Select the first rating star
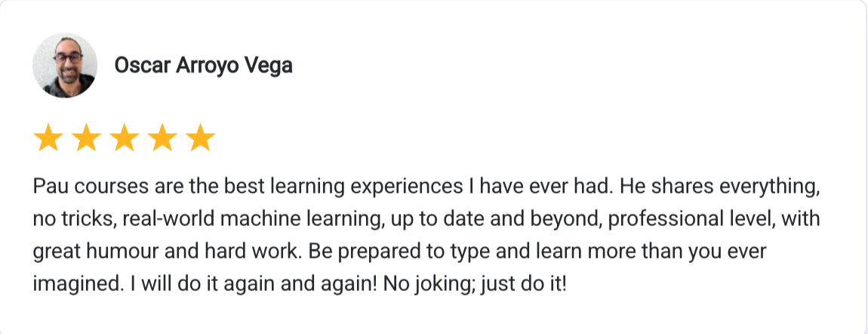Viewport: 868px width, 334px height. click(x=48, y=138)
